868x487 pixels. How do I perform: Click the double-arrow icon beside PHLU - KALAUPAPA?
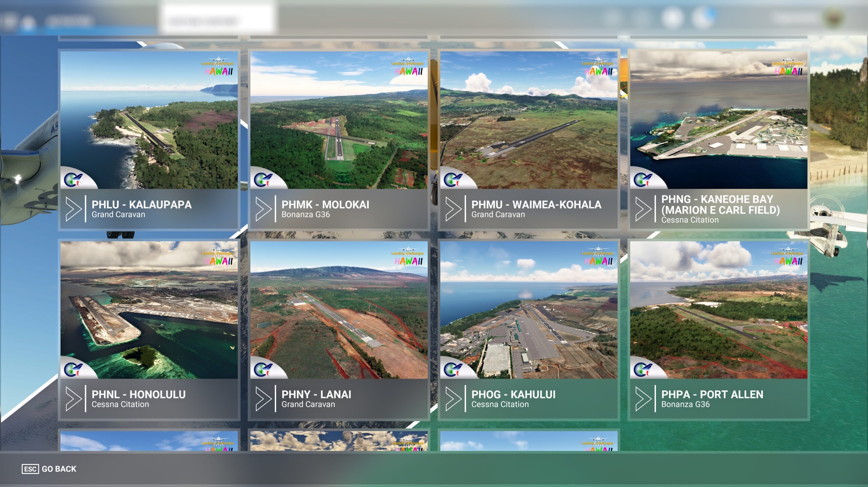74,209
